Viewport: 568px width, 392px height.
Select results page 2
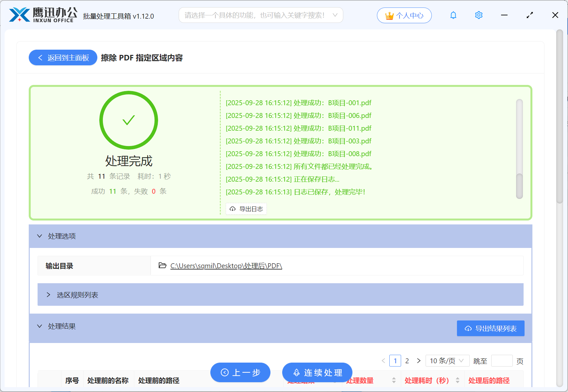[407, 361]
